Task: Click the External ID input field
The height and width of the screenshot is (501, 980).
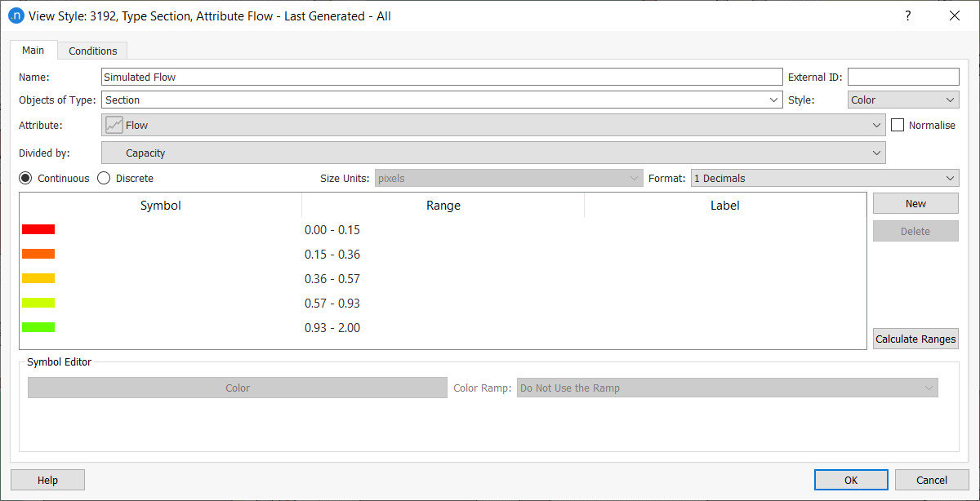Action: click(x=903, y=77)
